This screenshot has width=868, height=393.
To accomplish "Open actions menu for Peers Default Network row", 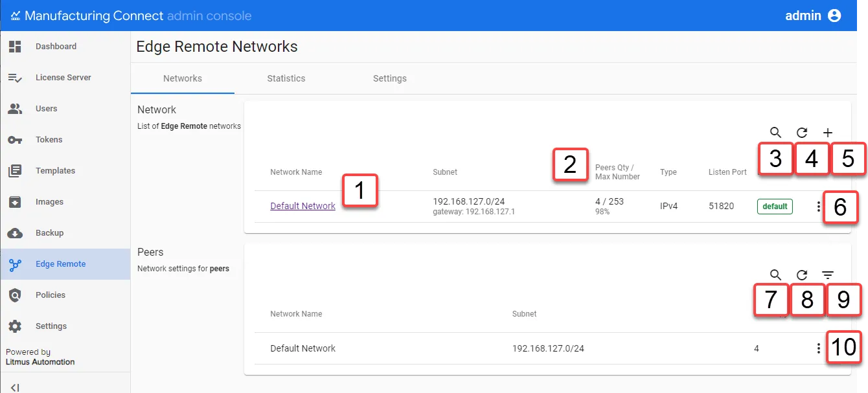I will (819, 348).
